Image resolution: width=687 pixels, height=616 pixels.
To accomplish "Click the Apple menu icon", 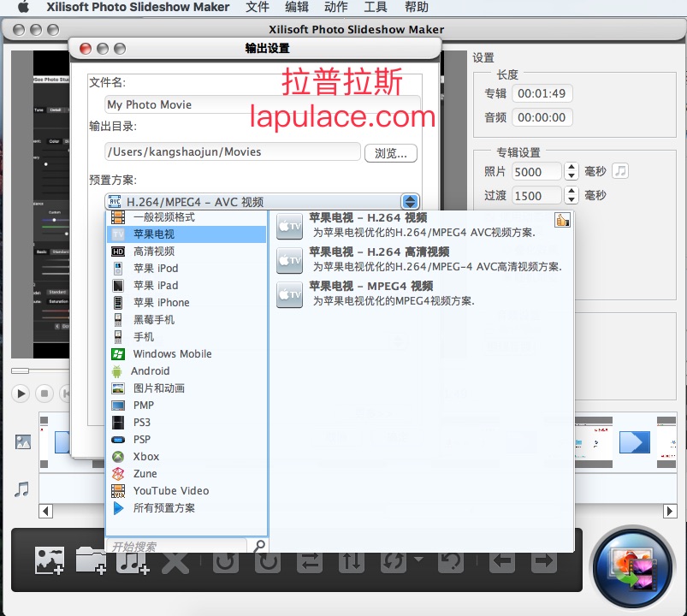I will [23, 7].
